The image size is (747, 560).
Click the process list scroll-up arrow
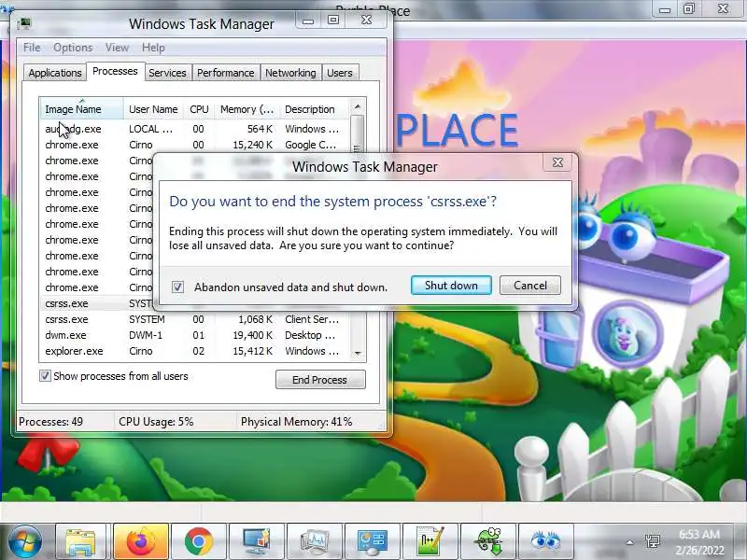pyautogui.click(x=358, y=106)
